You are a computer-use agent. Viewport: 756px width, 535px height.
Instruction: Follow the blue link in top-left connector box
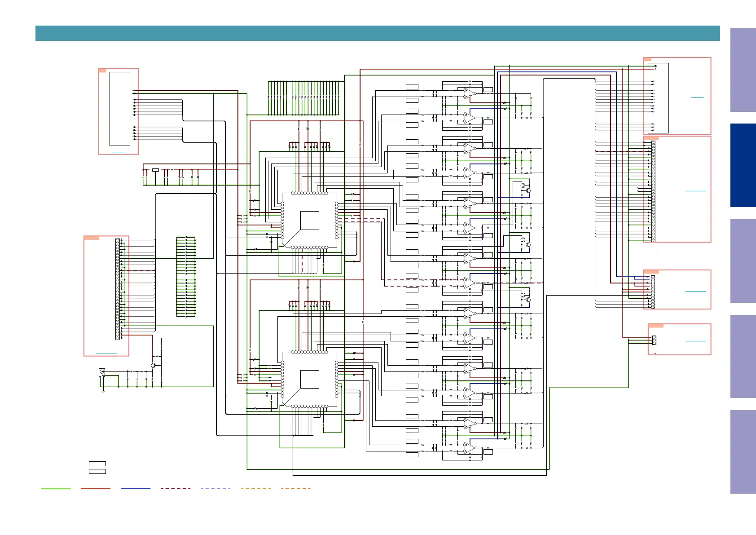pos(118,152)
